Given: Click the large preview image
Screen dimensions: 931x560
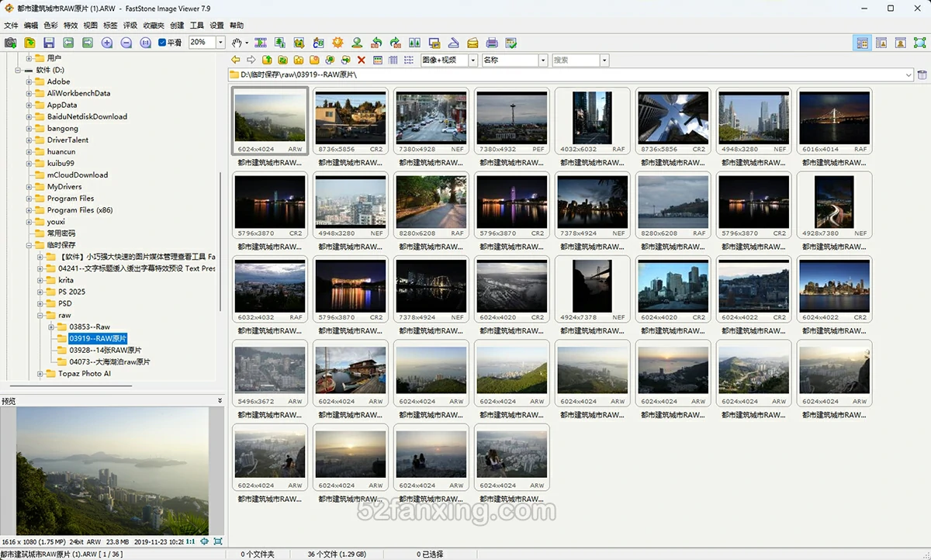Looking at the screenshot, I should coord(112,470).
